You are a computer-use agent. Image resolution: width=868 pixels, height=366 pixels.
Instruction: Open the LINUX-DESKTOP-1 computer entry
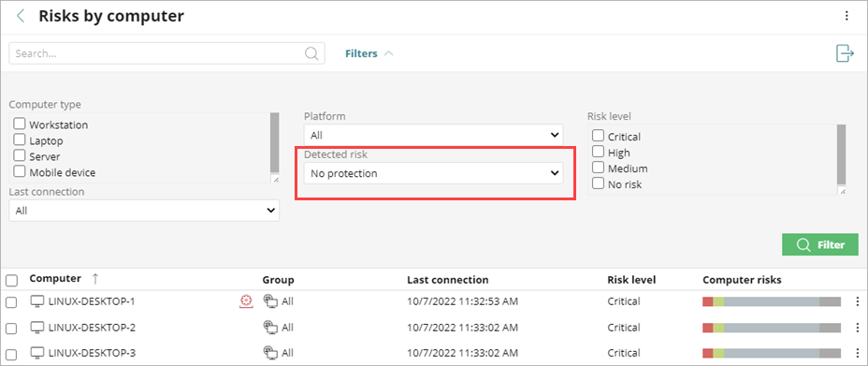(92, 301)
